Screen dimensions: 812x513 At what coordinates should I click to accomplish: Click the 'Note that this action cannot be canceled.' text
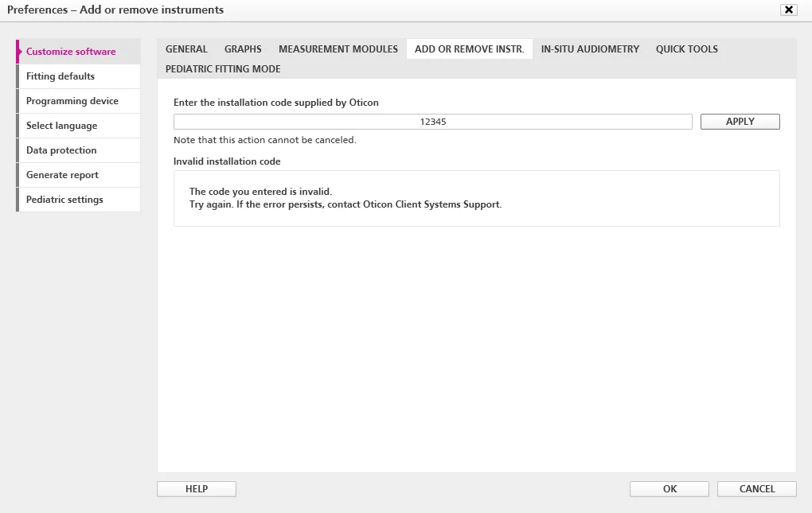coord(264,140)
